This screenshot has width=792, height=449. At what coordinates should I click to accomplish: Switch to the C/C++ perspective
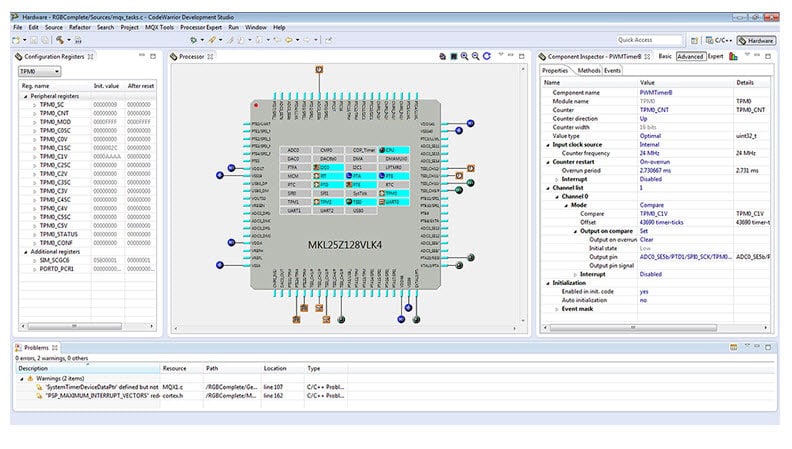pos(721,40)
